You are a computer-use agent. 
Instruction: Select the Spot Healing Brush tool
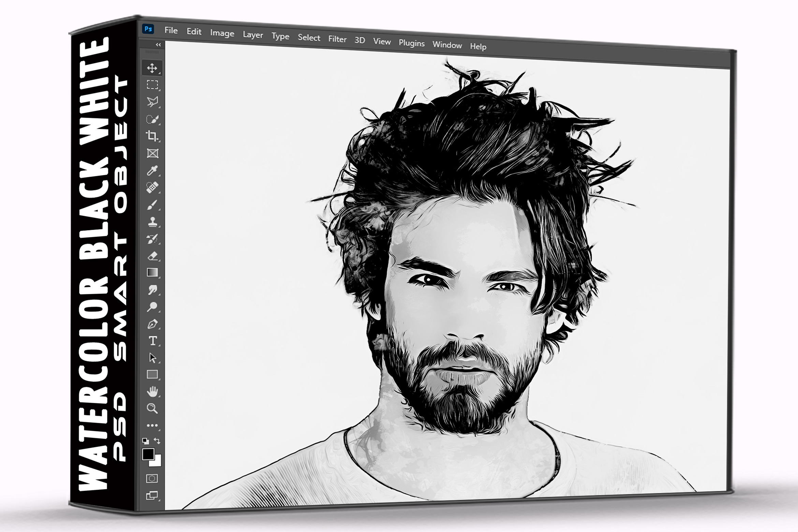(152, 187)
